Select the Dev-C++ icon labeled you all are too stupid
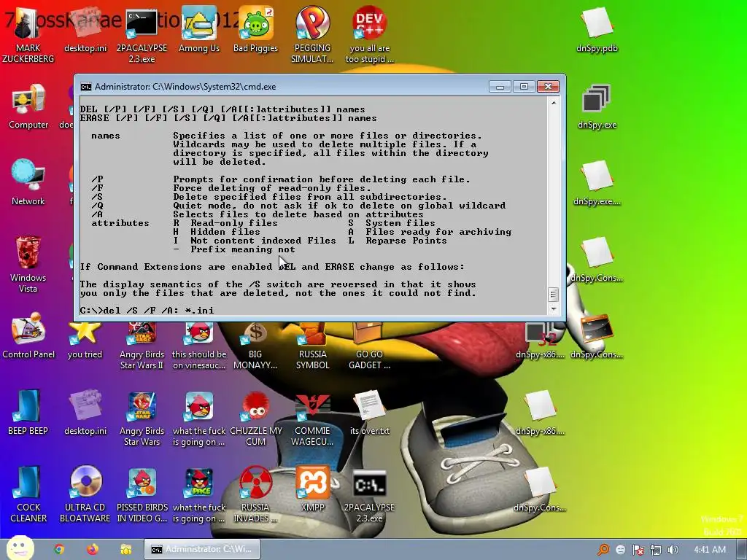Screen dimensions: 747x560 coord(369,34)
